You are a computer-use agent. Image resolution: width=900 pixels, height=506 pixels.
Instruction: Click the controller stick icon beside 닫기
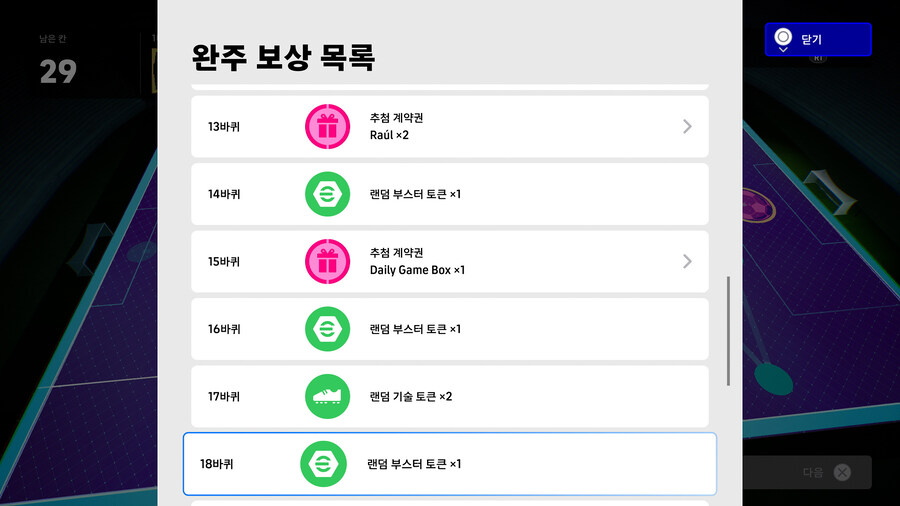click(783, 39)
